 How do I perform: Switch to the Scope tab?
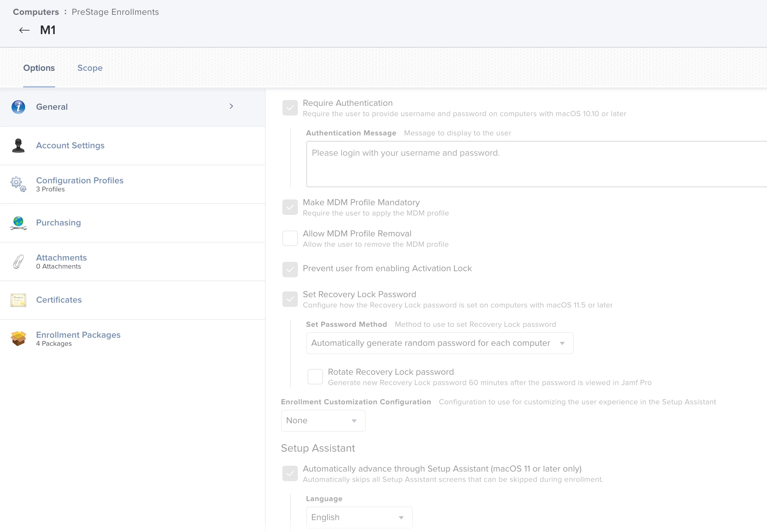pyautogui.click(x=90, y=68)
